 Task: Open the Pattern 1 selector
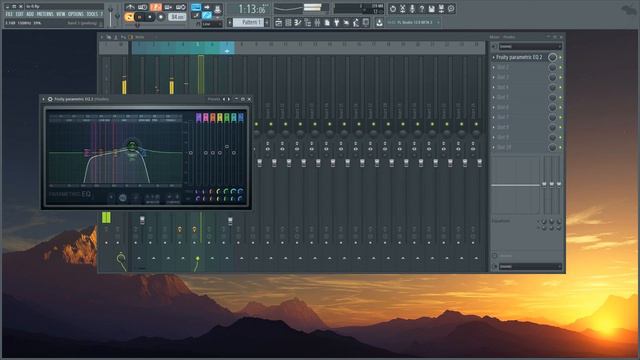[248, 22]
